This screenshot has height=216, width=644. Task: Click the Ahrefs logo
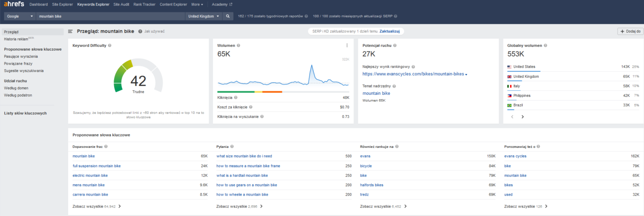click(14, 4)
